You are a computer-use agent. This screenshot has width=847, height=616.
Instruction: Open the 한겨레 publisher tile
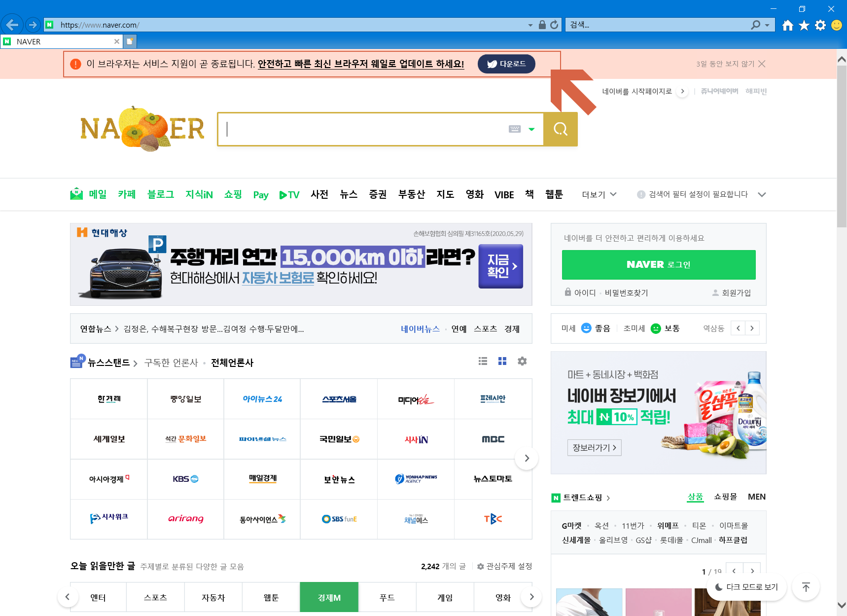click(x=109, y=399)
